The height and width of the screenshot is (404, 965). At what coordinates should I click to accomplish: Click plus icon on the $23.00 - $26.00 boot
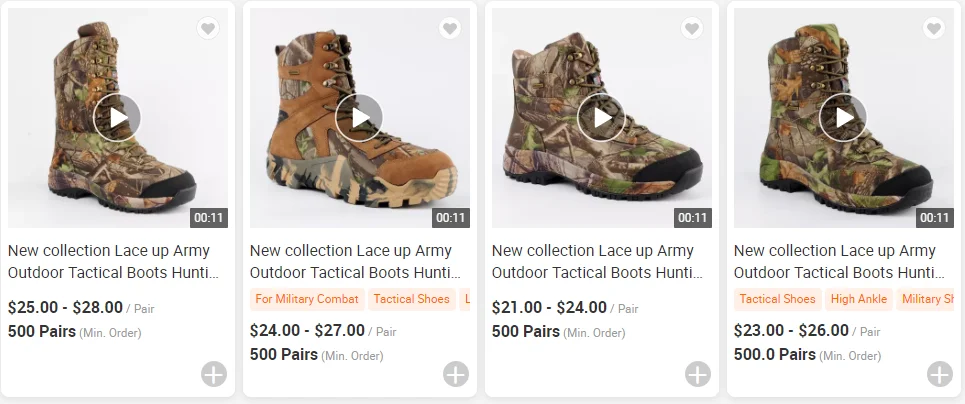click(x=939, y=375)
